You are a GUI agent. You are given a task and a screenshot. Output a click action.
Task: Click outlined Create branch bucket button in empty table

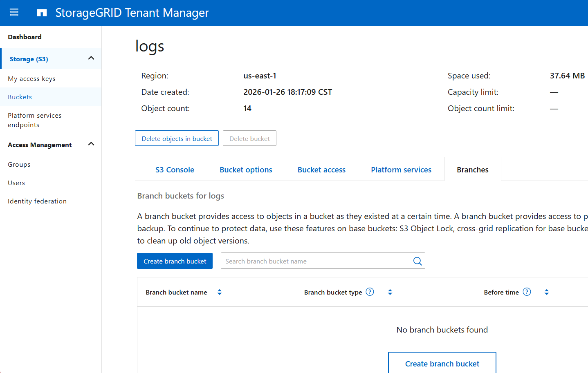point(442,363)
